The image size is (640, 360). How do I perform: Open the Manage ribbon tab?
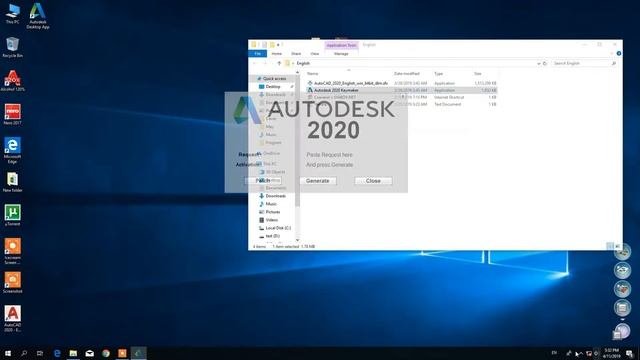tap(341, 53)
